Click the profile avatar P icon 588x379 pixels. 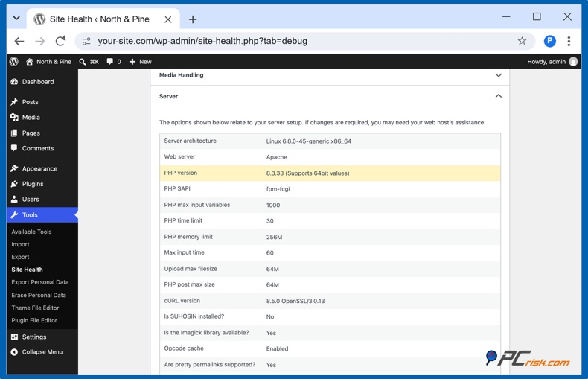pyautogui.click(x=549, y=41)
